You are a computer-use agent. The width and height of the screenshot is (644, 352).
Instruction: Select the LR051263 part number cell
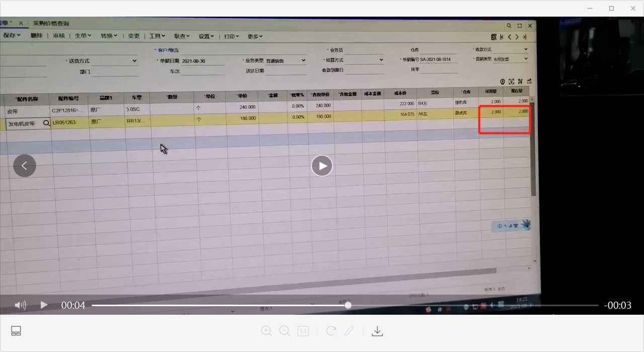click(x=70, y=122)
